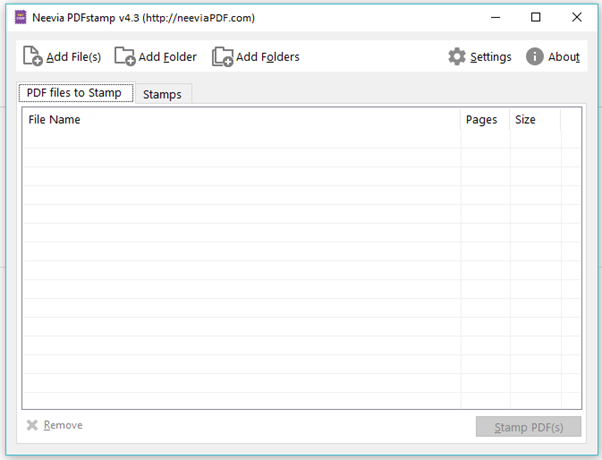Image resolution: width=602 pixels, height=460 pixels.
Task: Minimize the PDFstamp window
Action: [x=495, y=17]
